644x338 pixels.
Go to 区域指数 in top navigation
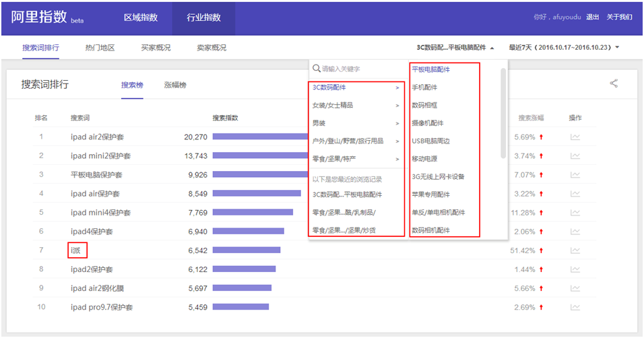(x=141, y=18)
